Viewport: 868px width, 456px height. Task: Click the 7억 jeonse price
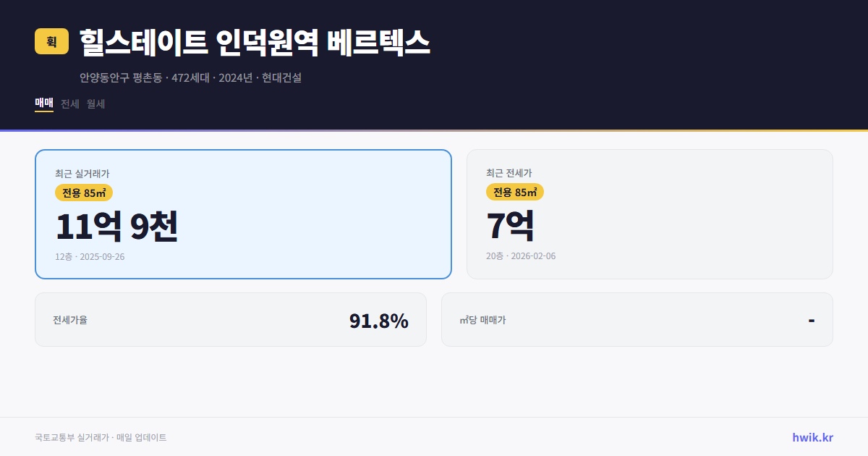pos(510,225)
